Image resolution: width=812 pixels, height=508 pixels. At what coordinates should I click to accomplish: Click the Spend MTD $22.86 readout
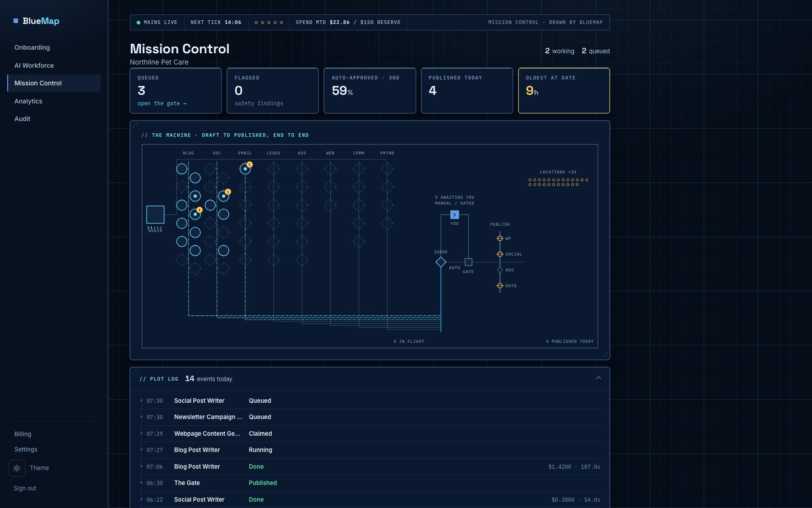348,22
